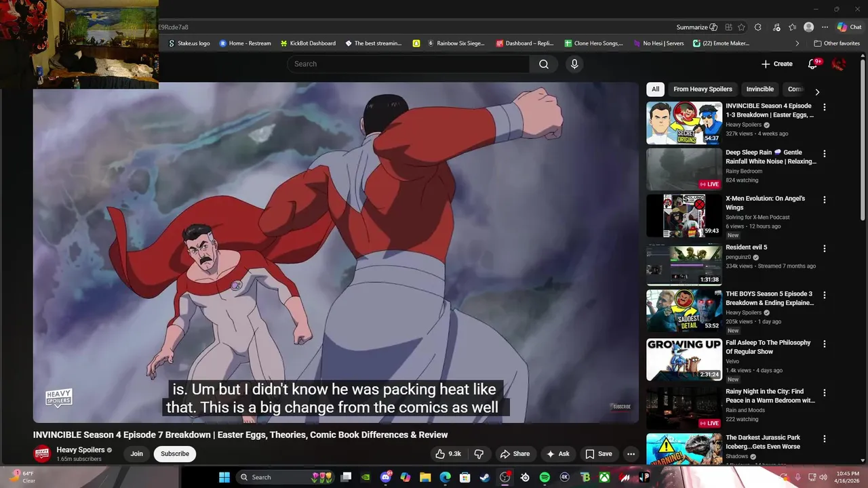Open split screen icon in address bar
Screen dimensions: 868x488
728,27
